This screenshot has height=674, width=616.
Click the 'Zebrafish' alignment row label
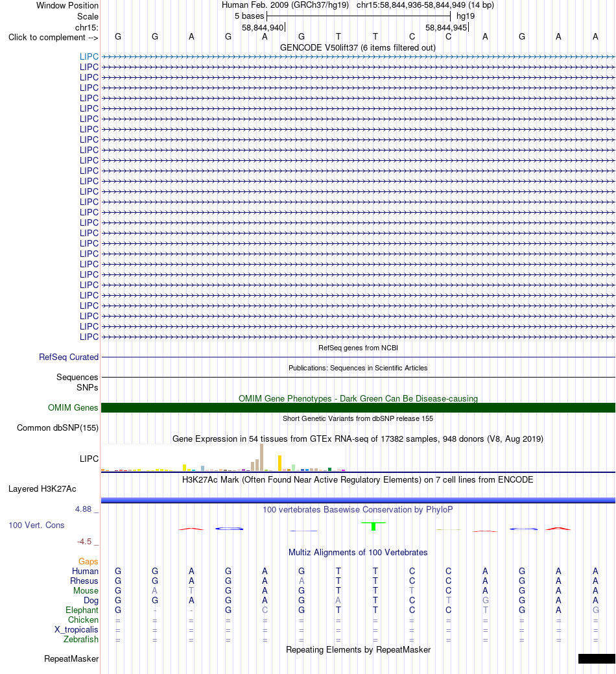pyautogui.click(x=81, y=640)
